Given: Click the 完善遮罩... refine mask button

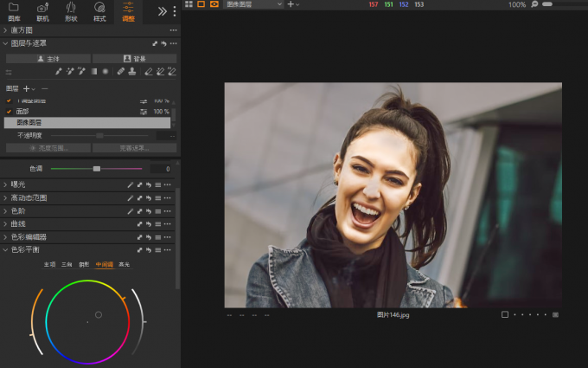Looking at the screenshot, I should 134,148.
